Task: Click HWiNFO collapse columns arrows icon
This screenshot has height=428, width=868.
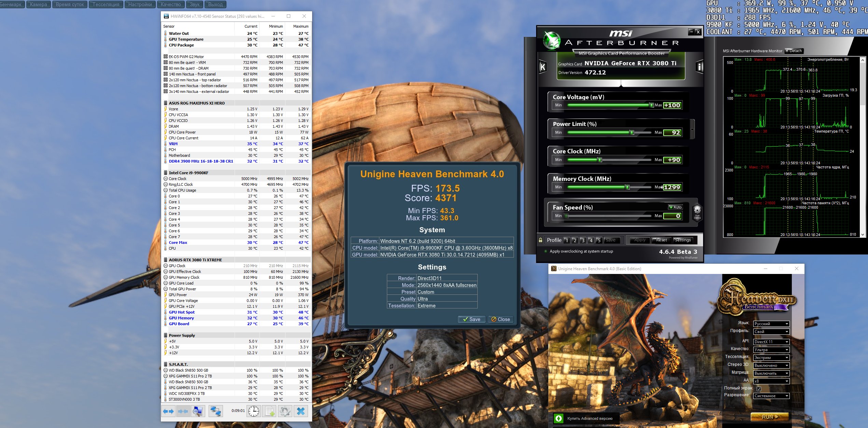Action: click(183, 411)
